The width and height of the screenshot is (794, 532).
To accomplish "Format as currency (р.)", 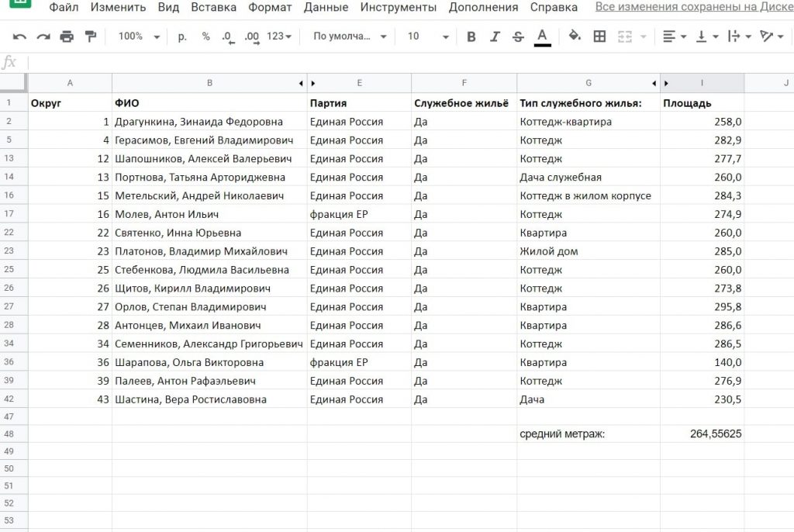I will tap(181, 36).
